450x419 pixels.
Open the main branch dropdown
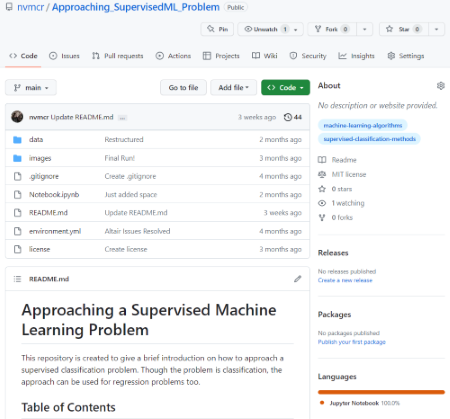(31, 88)
